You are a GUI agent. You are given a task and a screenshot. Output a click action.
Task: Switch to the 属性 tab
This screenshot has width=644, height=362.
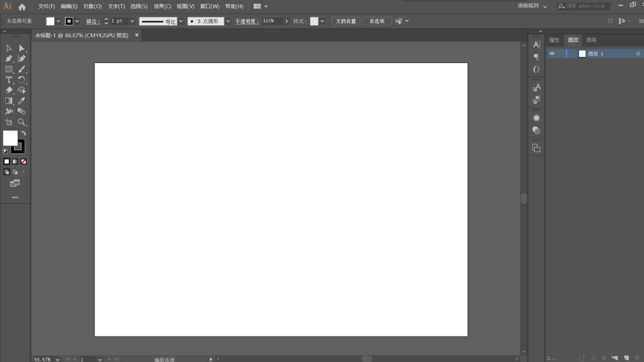pos(554,40)
